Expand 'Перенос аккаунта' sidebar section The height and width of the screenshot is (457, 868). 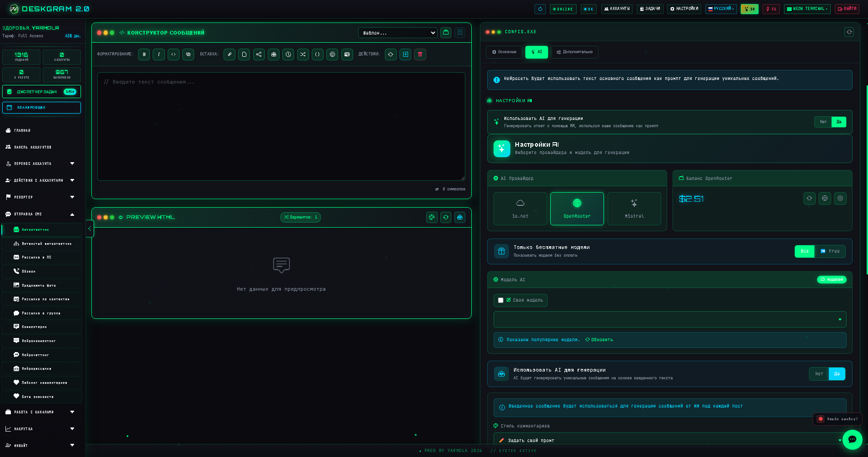(41, 164)
